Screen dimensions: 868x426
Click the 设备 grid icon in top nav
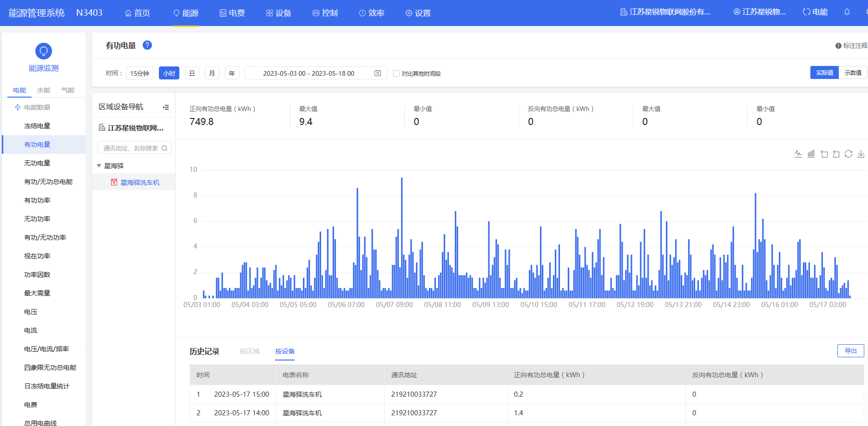(x=270, y=13)
